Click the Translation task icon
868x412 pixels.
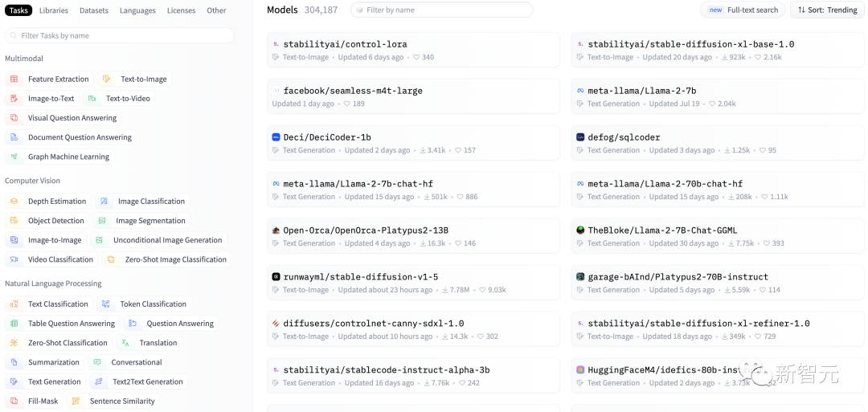coord(125,343)
